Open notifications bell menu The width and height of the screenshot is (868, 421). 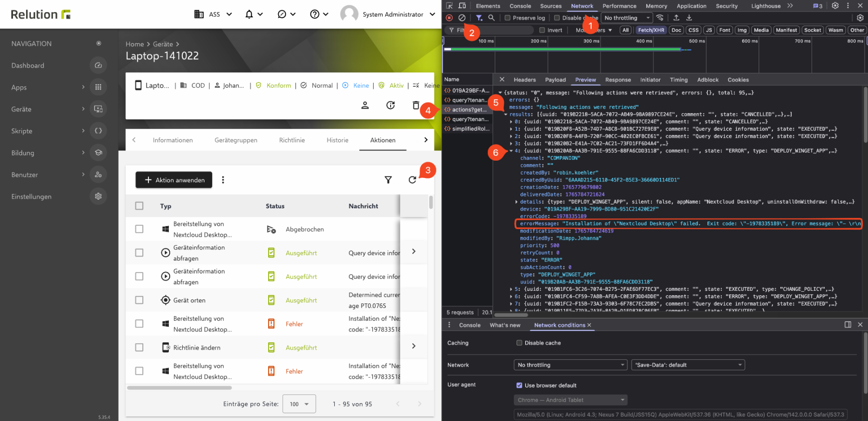point(249,14)
